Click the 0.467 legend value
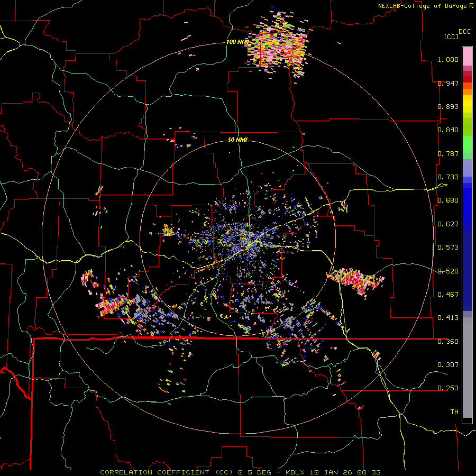The image size is (476, 476). (x=448, y=295)
